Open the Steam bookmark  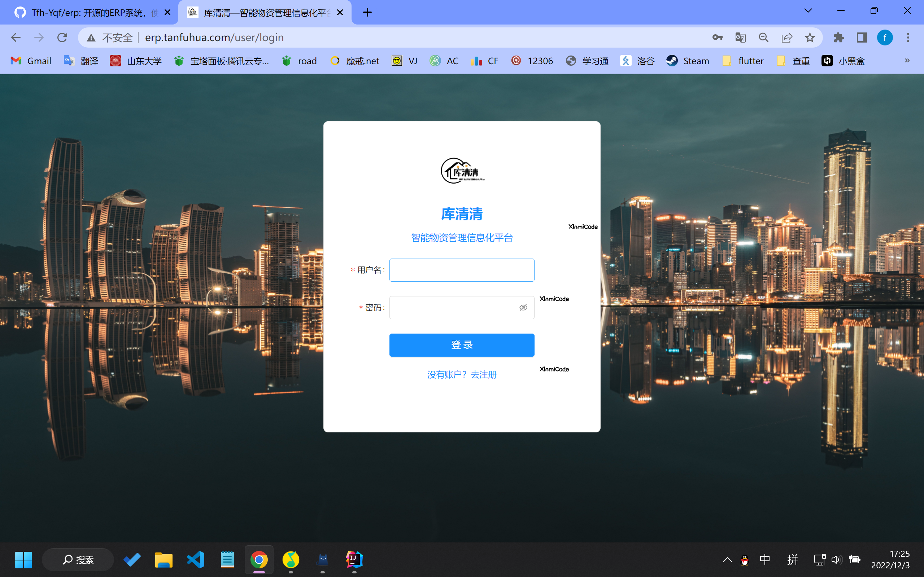pyautogui.click(x=687, y=61)
